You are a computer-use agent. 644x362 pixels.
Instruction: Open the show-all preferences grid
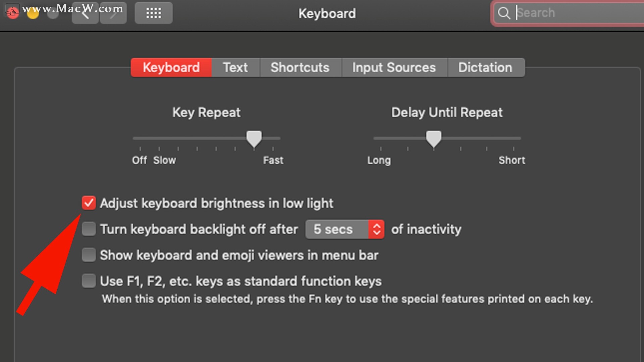click(154, 13)
